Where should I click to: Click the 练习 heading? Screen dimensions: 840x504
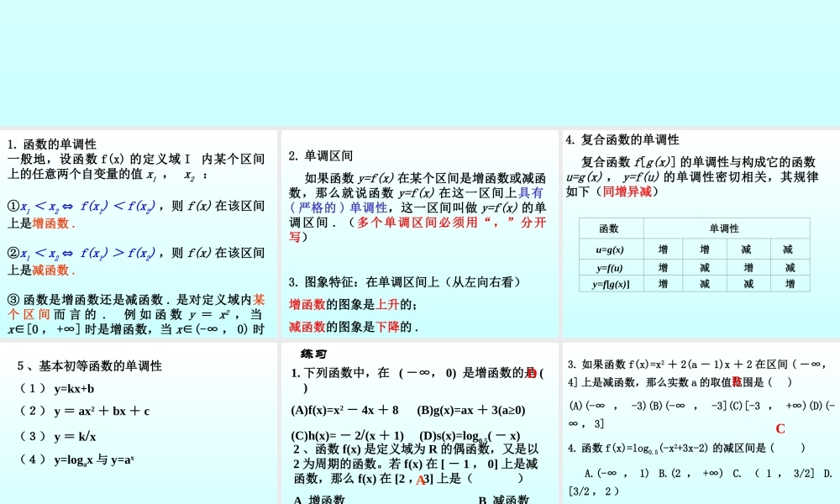tap(314, 354)
